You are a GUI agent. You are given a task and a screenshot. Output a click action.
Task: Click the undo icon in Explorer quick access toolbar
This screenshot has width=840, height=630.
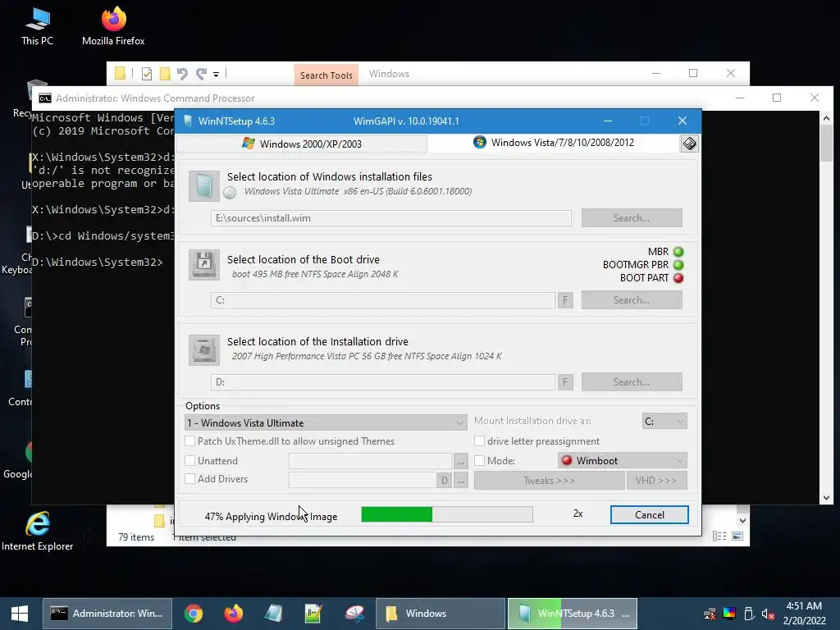click(x=183, y=74)
